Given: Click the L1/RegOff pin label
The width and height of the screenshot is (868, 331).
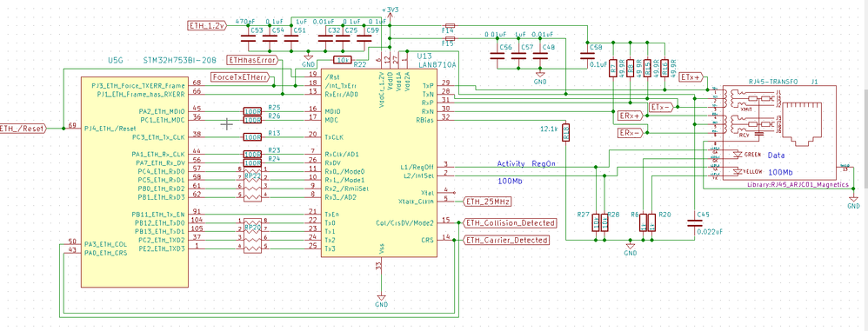Looking at the screenshot, I should 417,166.
